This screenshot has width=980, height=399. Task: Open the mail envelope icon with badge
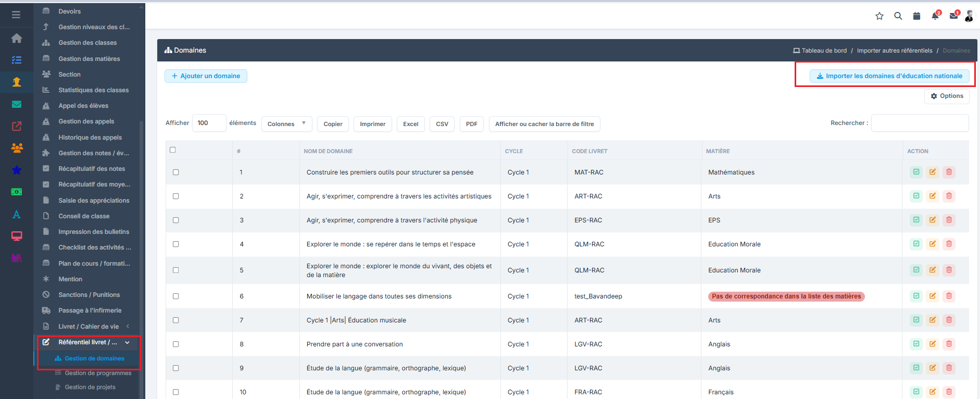pos(954,16)
